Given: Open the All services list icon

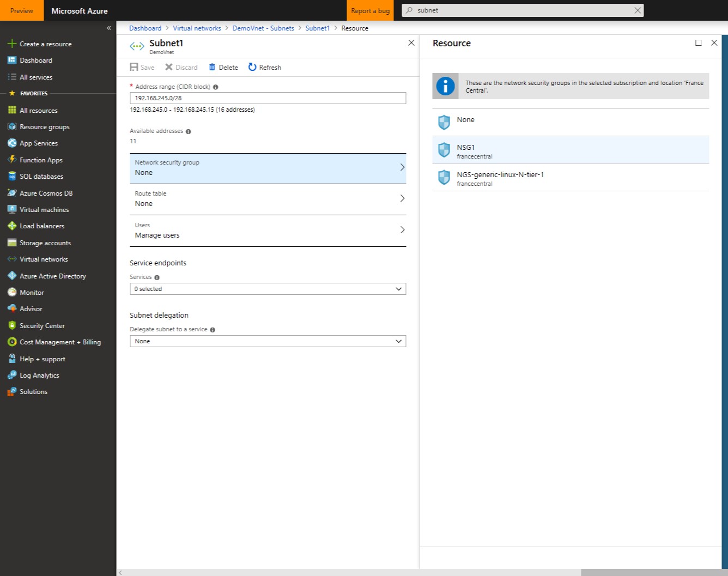Looking at the screenshot, I should click(12, 77).
